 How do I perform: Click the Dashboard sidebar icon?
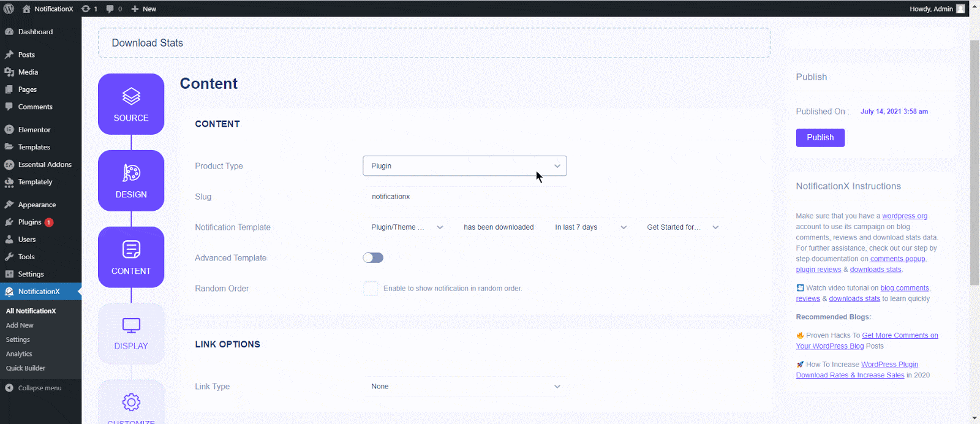(x=9, y=32)
